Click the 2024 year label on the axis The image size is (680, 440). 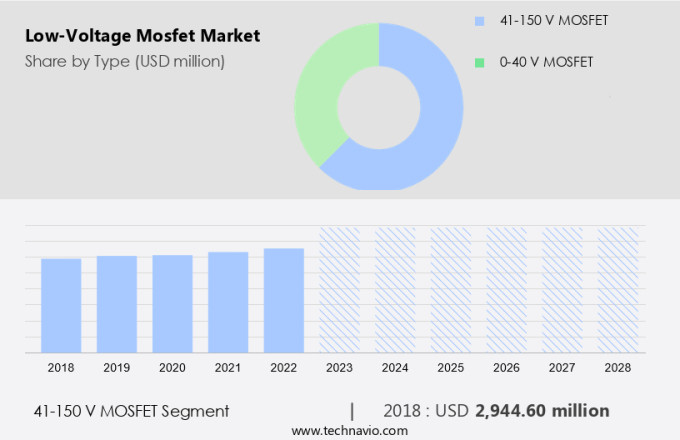pos(395,368)
